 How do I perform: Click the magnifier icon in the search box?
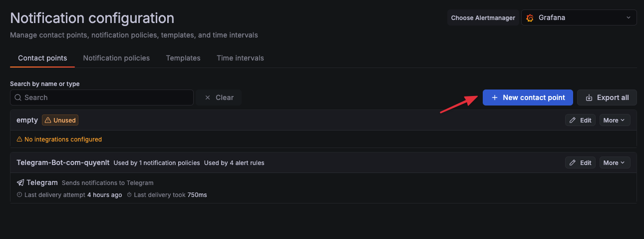[x=18, y=97]
